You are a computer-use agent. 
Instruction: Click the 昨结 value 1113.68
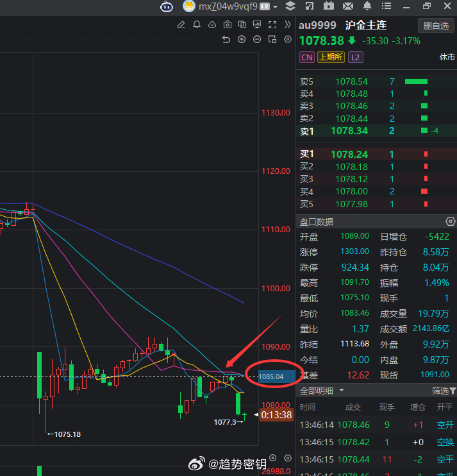coord(355,344)
